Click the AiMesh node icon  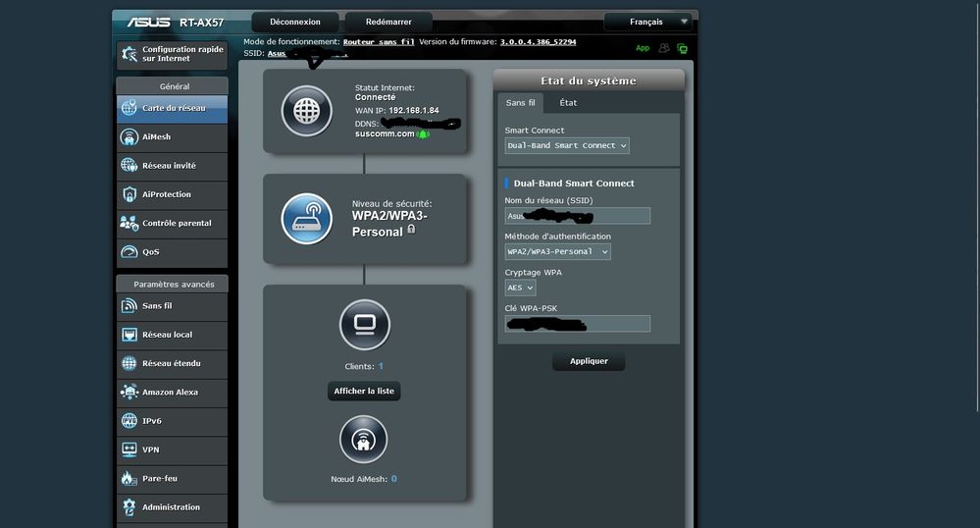point(364,440)
